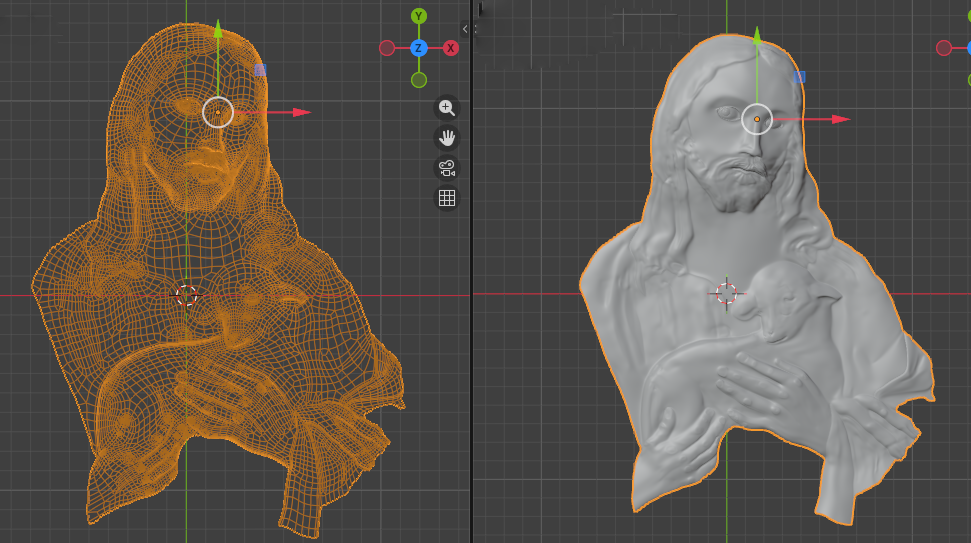Viewport: 971px width, 543px height.
Task: Click the red X move arrow on the solid model
Action: pyautogui.click(x=840, y=119)
